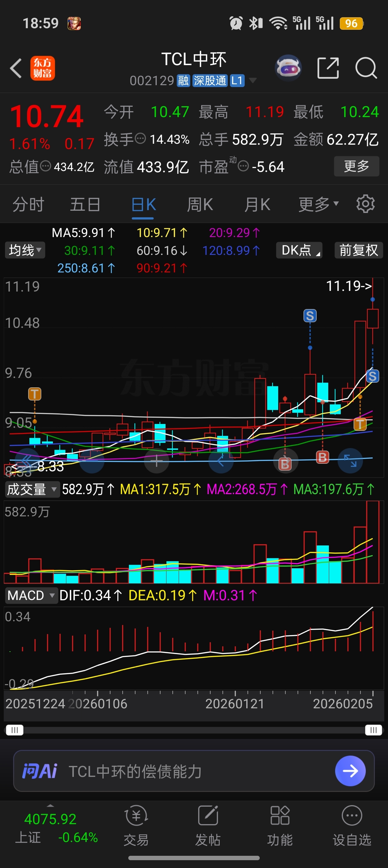Tap the chart fullscreen expand button
The width and height of the screenshot is (388, 868).
[350, 461]
